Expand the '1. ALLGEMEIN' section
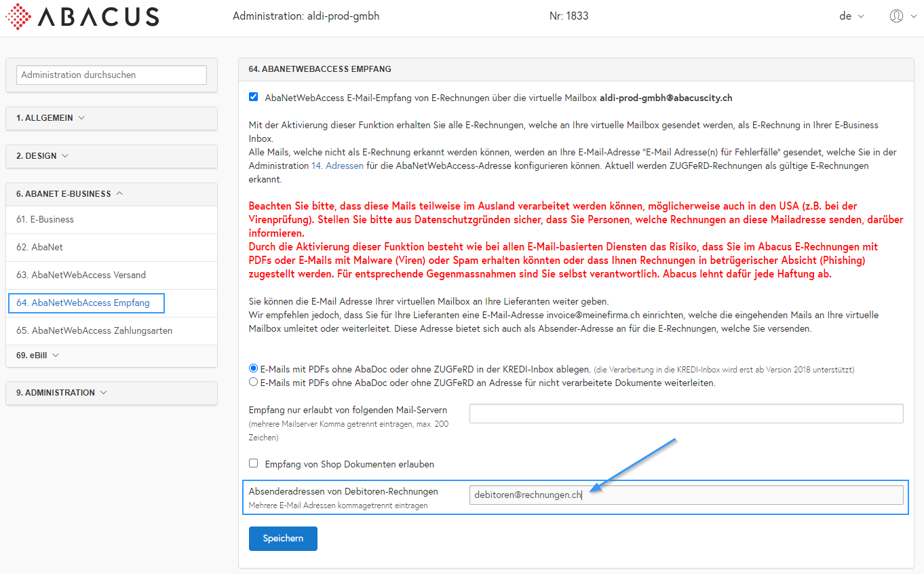 [x=111, y=118]
